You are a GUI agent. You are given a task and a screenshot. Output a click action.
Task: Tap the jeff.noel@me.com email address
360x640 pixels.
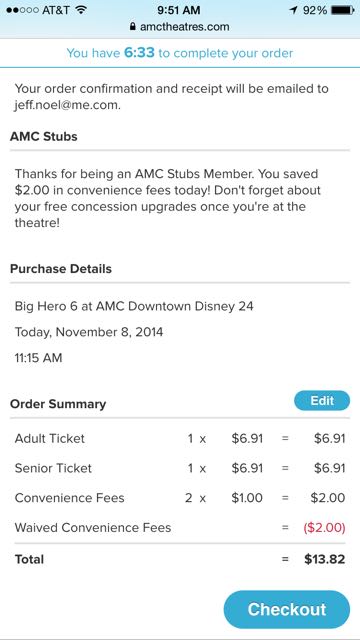pyautogui.click(x=67, y=105)
